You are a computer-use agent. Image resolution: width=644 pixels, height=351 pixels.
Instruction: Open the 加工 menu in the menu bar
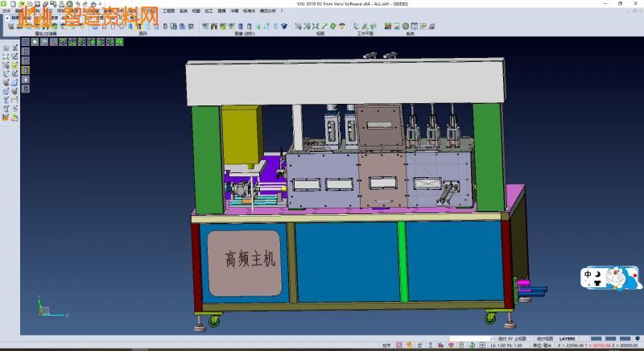coord(208,11)
